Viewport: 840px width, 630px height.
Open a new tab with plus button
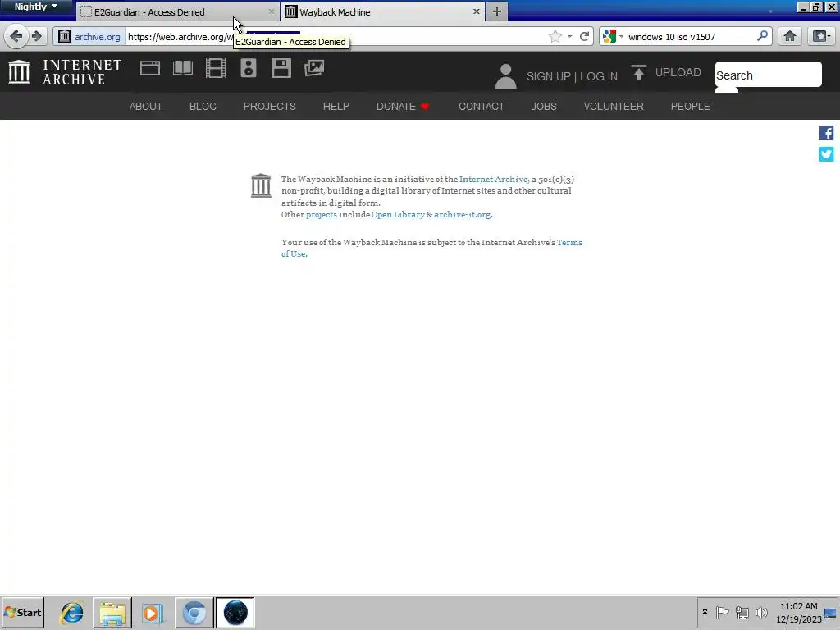tap(496, 11)
